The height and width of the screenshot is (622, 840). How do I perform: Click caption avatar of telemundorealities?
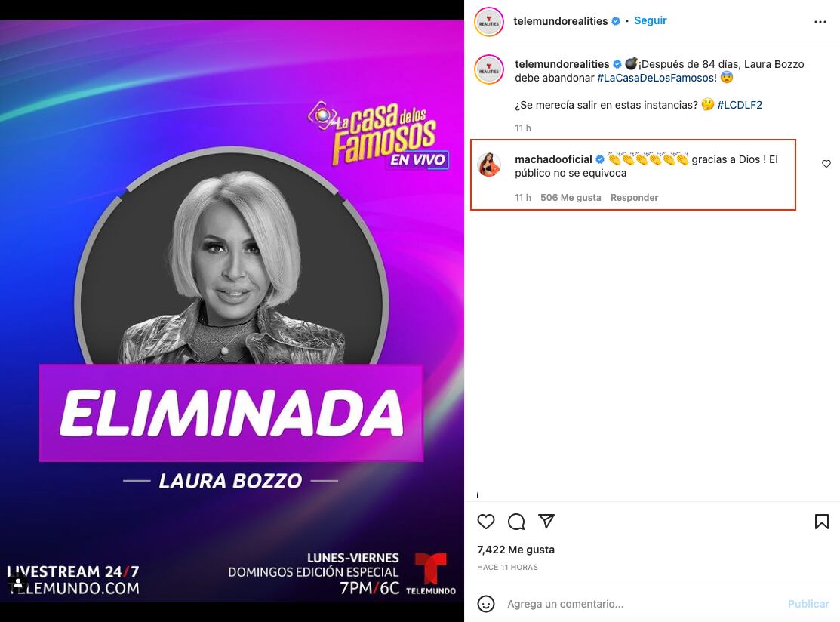click(488, 69)
